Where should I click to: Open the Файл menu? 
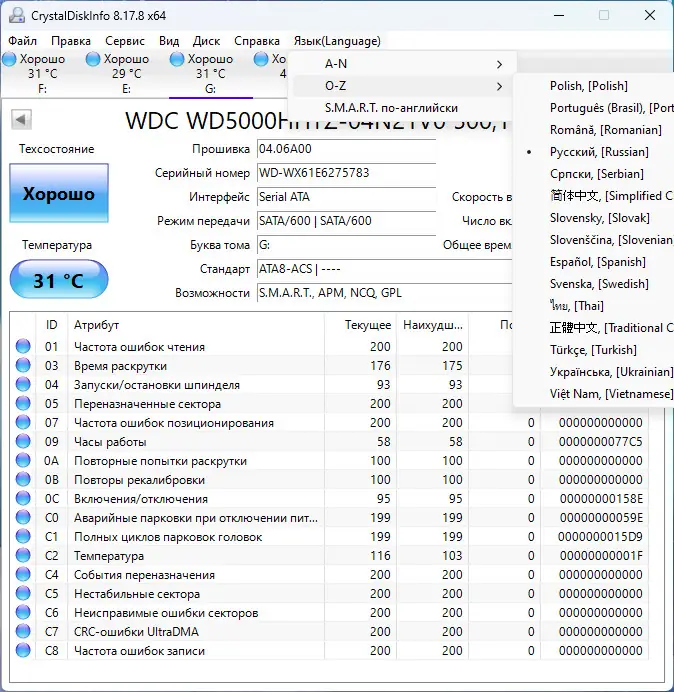[23, 41]
